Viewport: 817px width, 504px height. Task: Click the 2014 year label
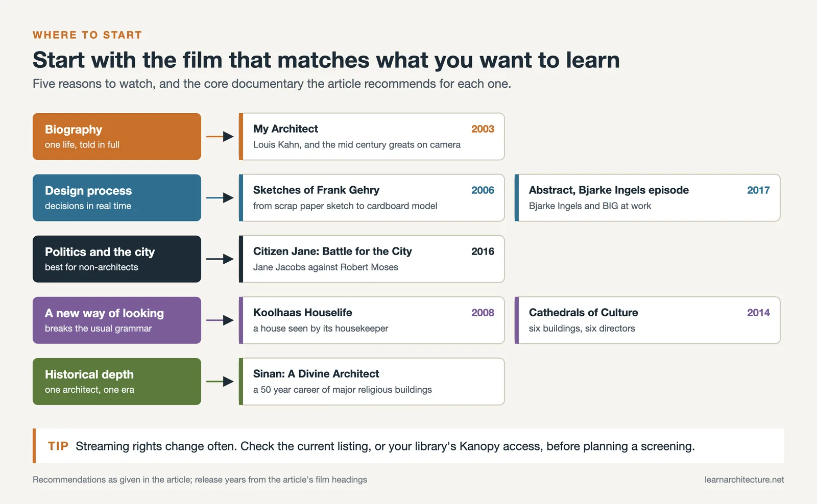click(x=758, y=313)
